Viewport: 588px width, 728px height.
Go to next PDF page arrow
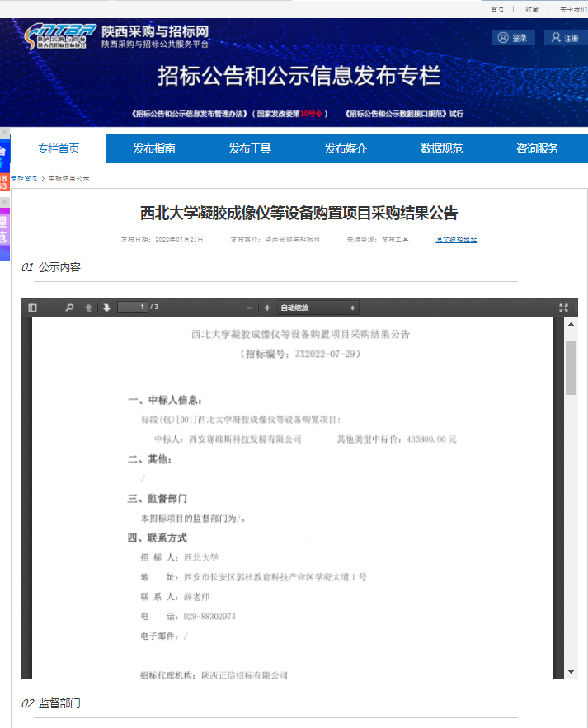click(106, 308)
